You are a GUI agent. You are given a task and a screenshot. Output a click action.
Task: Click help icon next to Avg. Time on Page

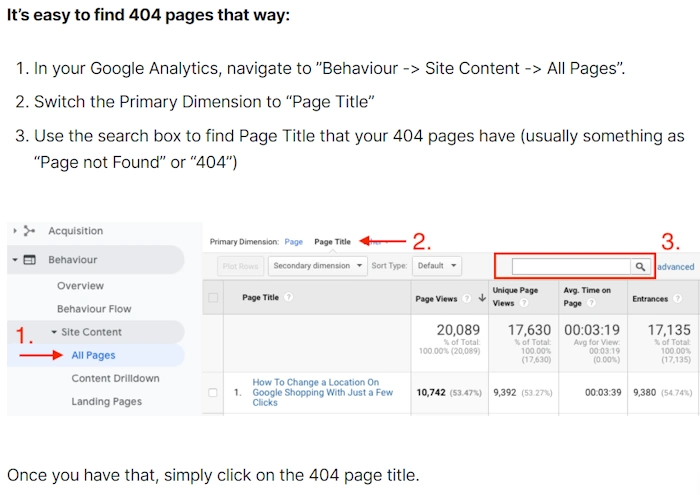click(x=592, y=303)
